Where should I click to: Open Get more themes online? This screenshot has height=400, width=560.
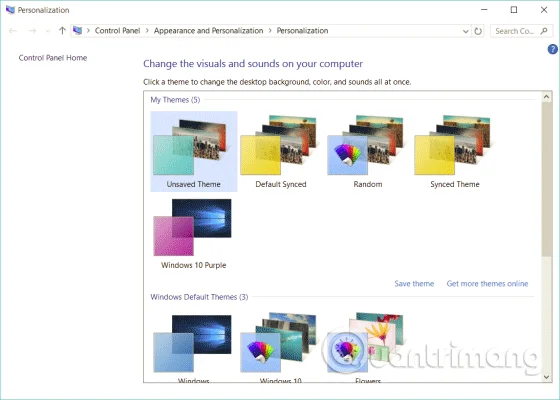tap(487, 284)
